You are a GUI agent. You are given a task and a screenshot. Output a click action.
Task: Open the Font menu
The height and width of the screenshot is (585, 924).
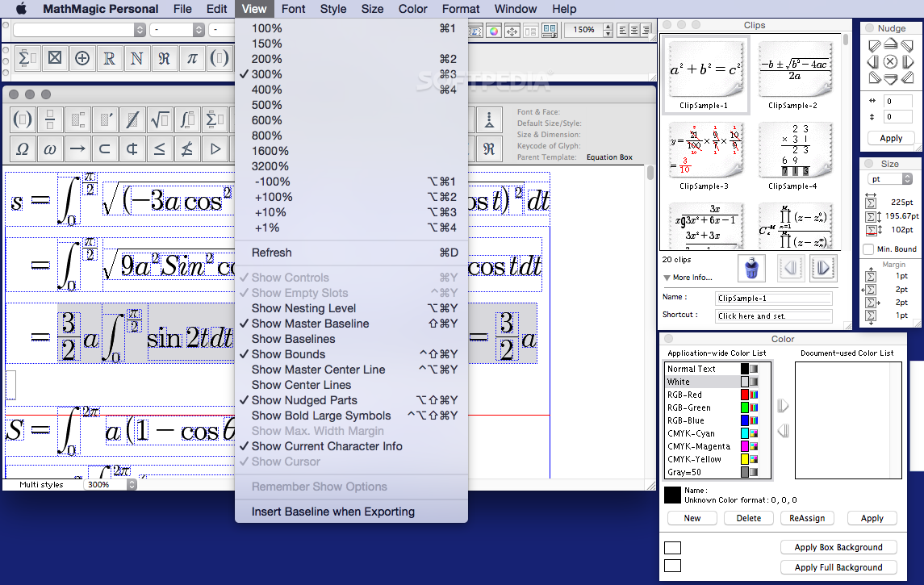coord(293,9)
